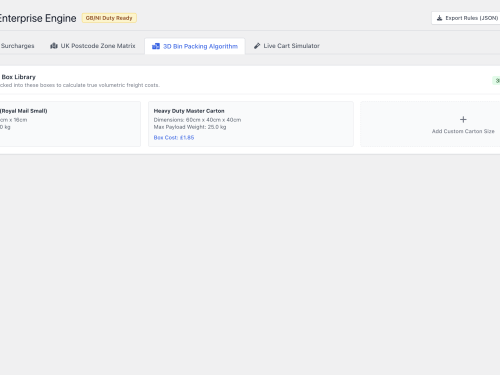Click the Enterprise Engine title

[x=38, y=18]
